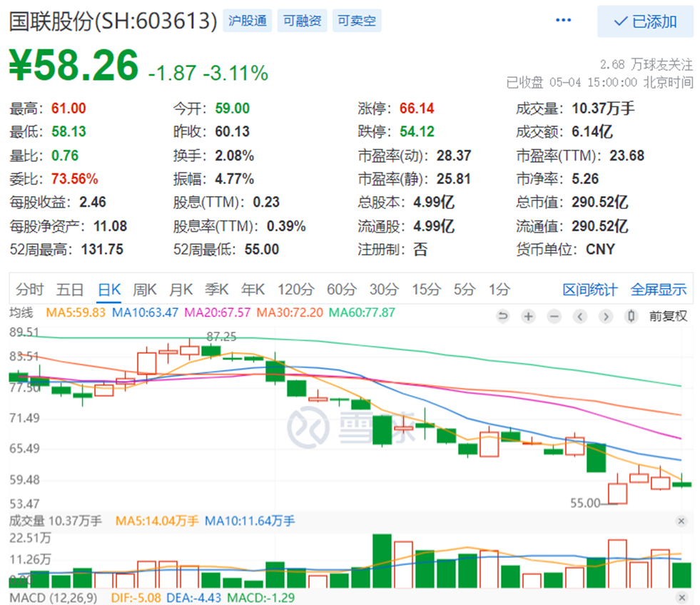Select the 月K chart tab
The image size is (700, 605).
181,290
